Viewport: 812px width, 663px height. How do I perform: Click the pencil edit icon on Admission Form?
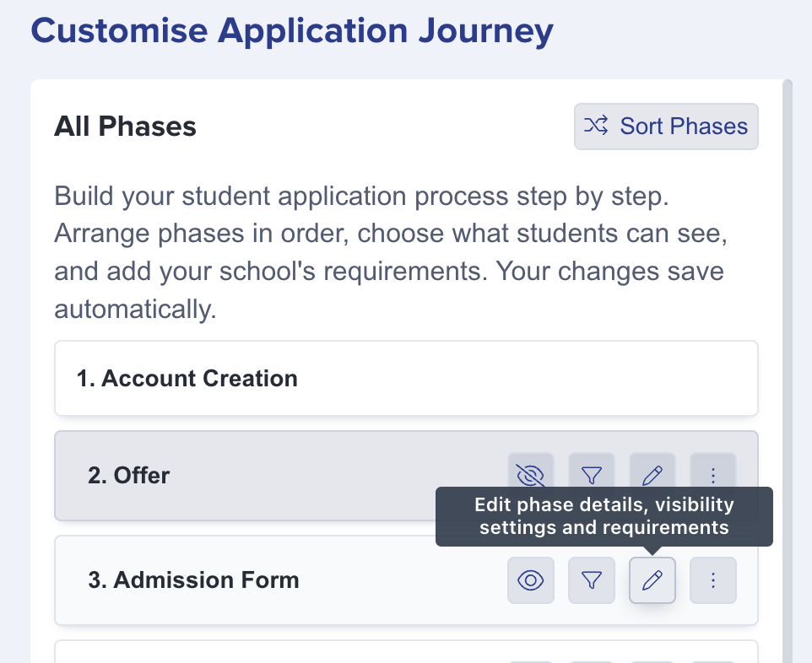(x=652, y=580)
